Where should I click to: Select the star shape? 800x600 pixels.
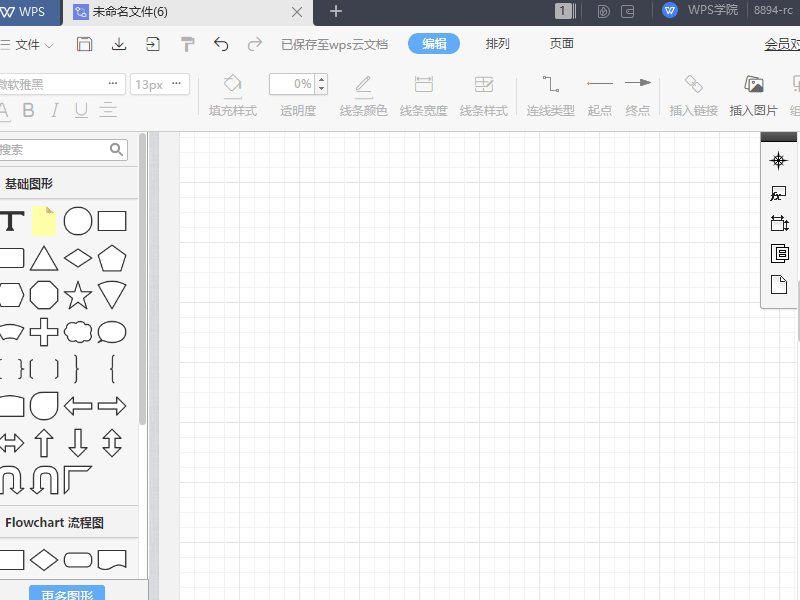(78, 295)
